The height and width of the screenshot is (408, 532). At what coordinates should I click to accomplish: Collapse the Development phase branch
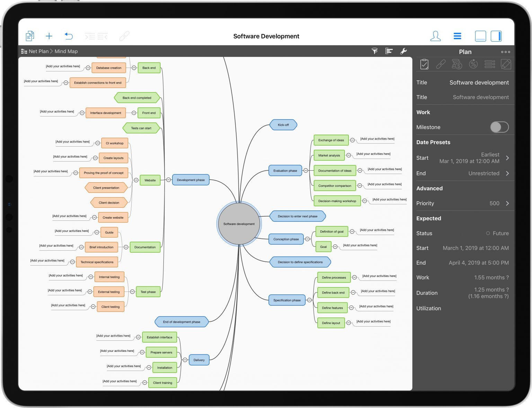[168, 180]
